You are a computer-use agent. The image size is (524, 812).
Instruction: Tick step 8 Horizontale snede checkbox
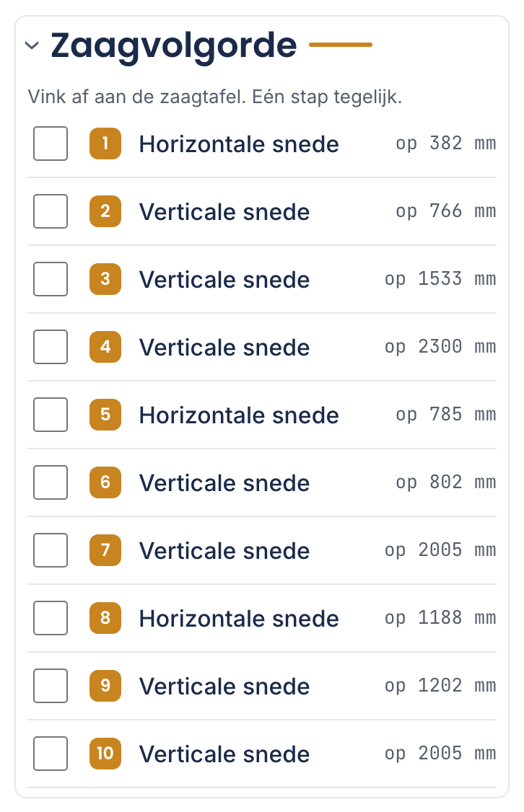51,618
